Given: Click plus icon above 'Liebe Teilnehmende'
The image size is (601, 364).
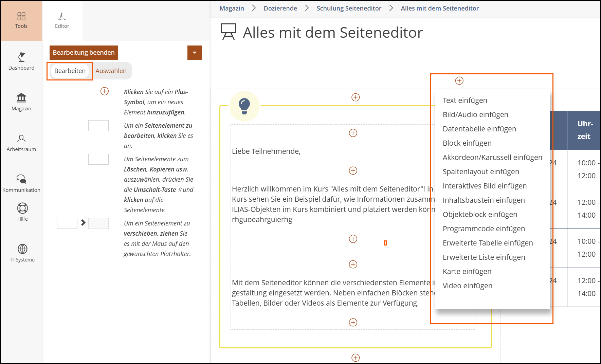Looking at the screenshot, I should [x=353, y=133].
